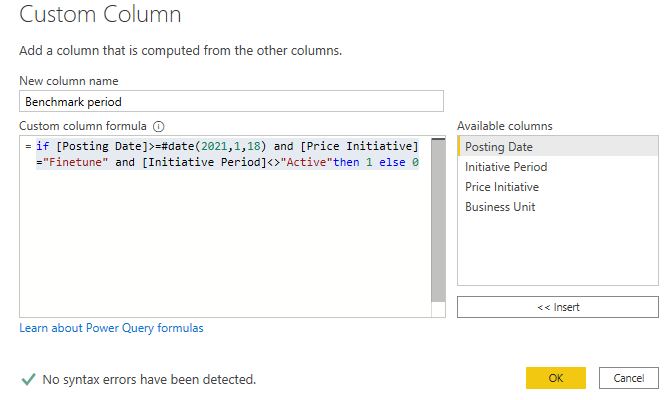Select Initiative Period in available columns
This screenshot has height=400, width=669.
(558, 167)
